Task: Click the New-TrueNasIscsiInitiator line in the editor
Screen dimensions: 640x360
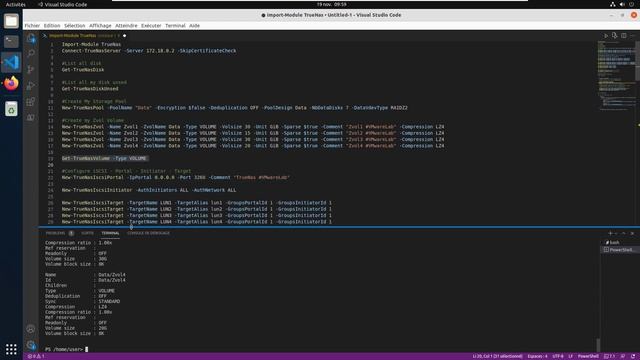Action: pos(149,190)
